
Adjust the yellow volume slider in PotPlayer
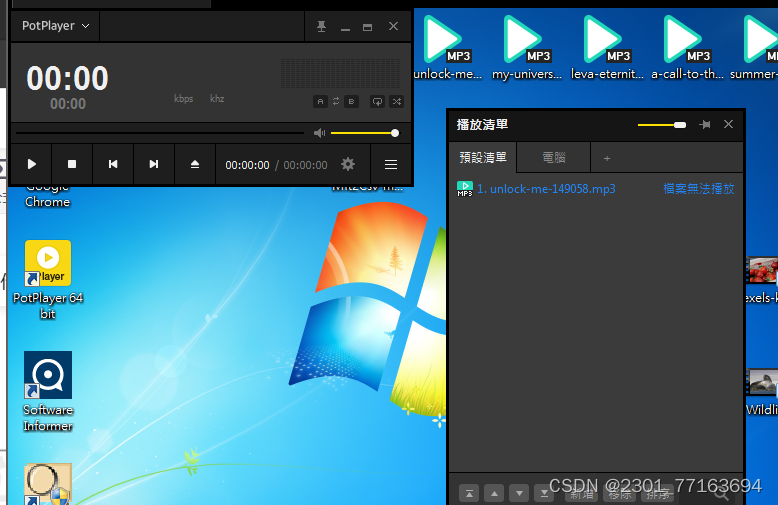tap(364, 133)
